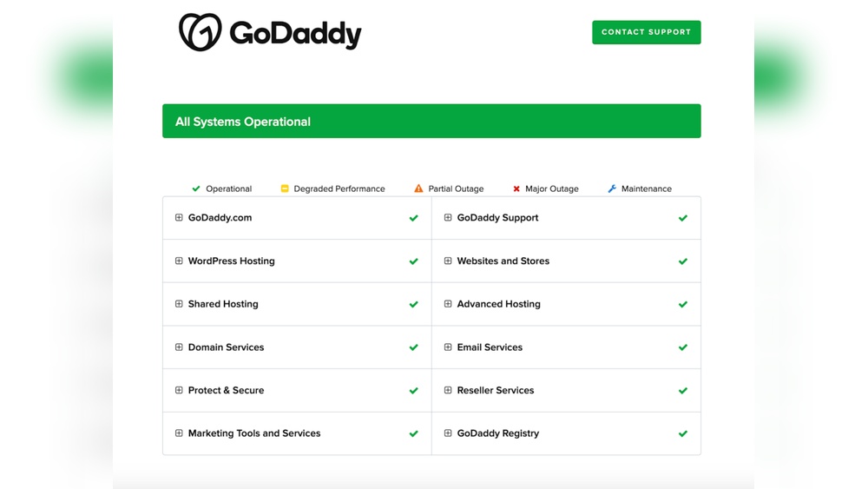Expand the WordPress Hosting component group
The height and width of the screenshot is (489, 868).
coord(179,261)
